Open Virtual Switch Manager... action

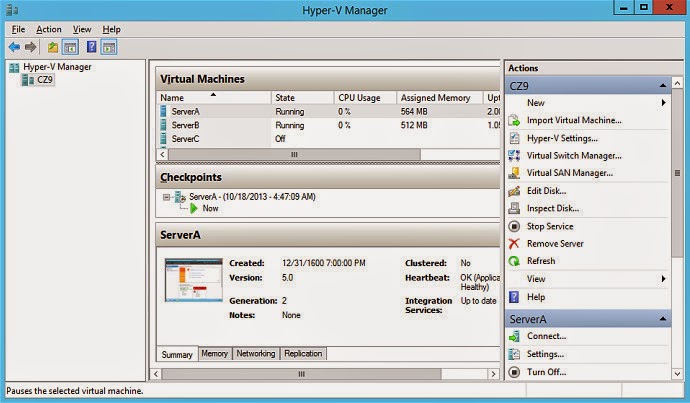(x=574, y=155)
